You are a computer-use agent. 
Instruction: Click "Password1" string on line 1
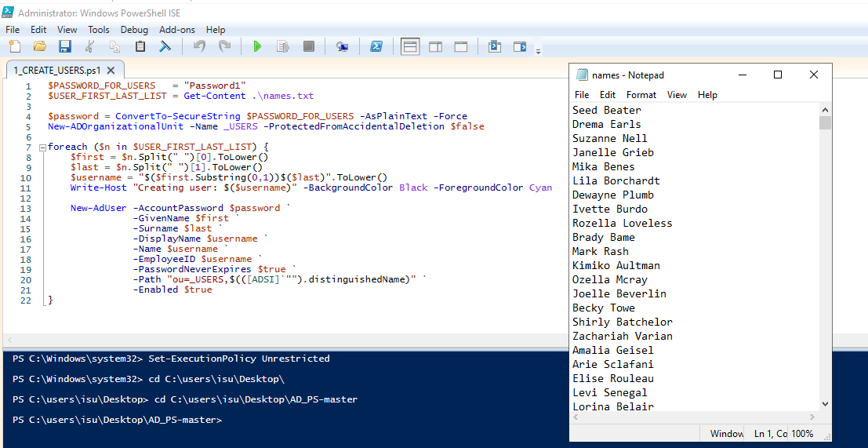click(x=214, y=86)
